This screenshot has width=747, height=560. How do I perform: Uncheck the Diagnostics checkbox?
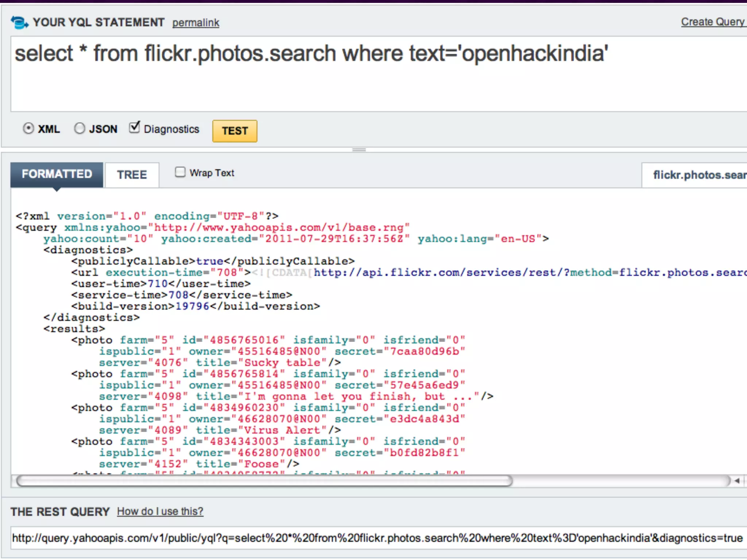135,128
